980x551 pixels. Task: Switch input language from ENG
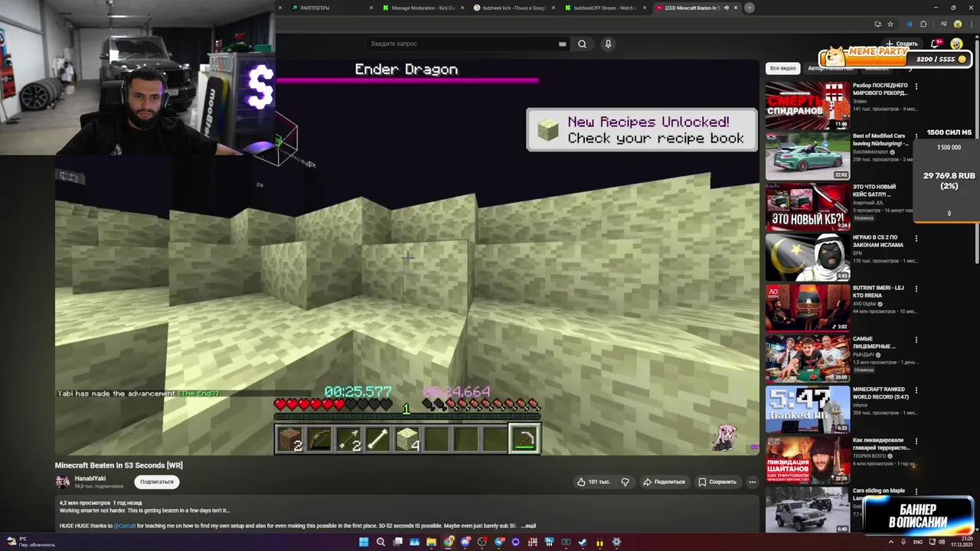click(x=918, y=542)
